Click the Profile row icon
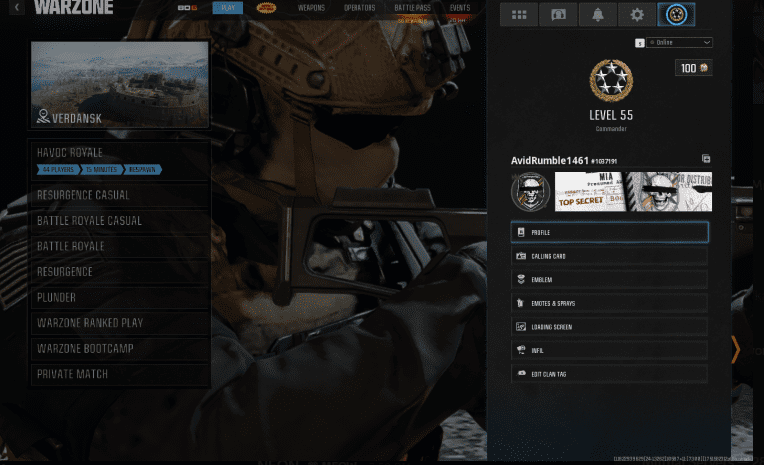This screenshot has height=465, width=764. click(x=521, y=232)
